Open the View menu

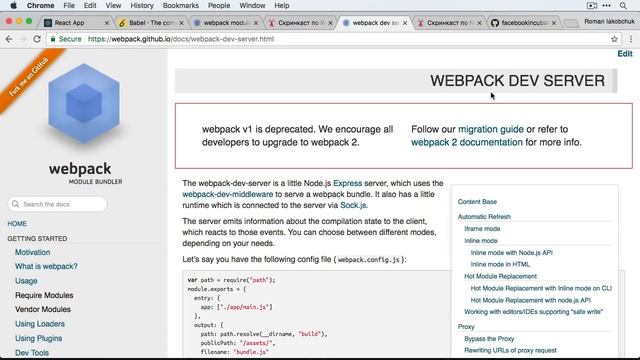pyautogui.click(x=113, y=5)
